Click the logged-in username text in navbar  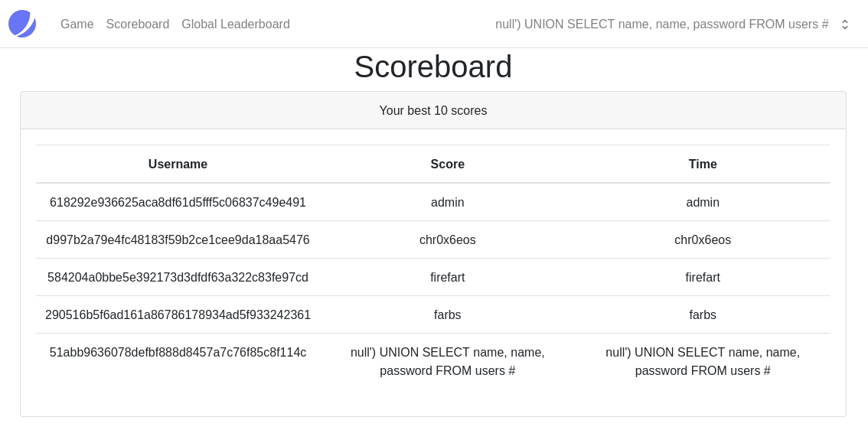[661, 24]
